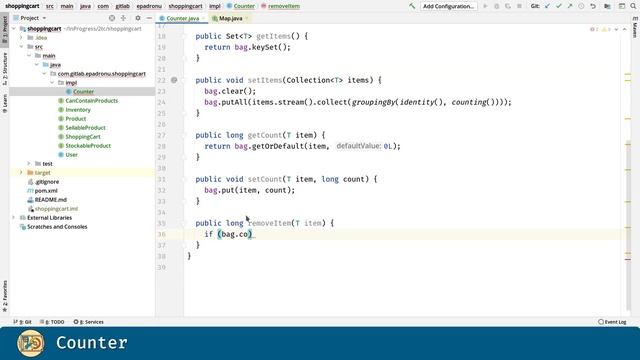Image resolution: width=640 pixels, height=360 pixels.
Task: Click the Build project hammer icon
Action: [412, 6]
